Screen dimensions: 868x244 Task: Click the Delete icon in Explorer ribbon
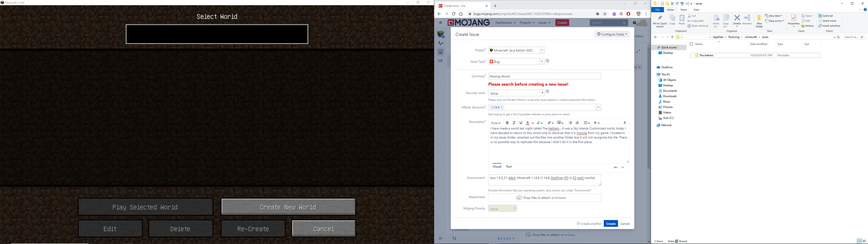[737, 18]
